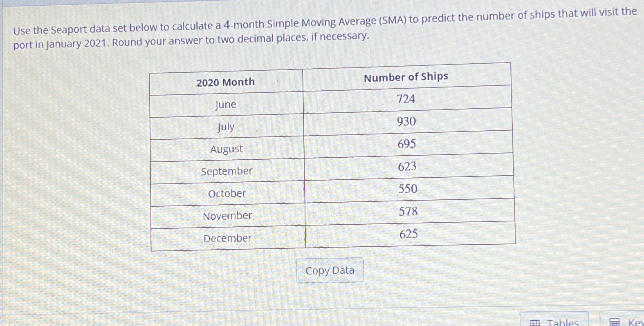Click the June row in the table
Viewport: 644px width, 326px height.
(225, 105)
